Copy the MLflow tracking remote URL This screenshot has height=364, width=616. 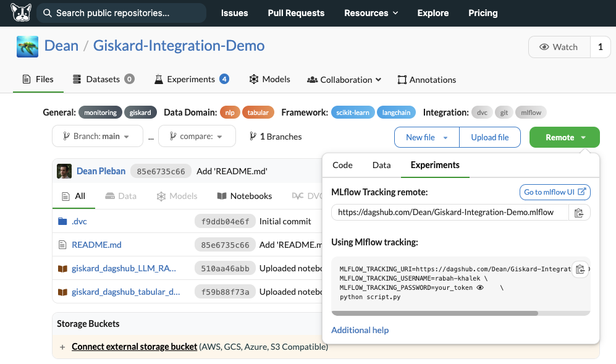[x=579, y=213]
